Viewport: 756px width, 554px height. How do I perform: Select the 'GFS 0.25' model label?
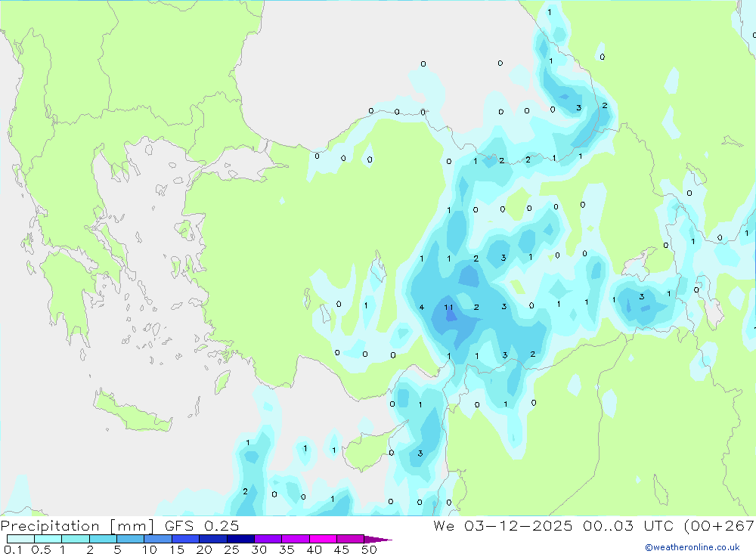pos(202,525)
